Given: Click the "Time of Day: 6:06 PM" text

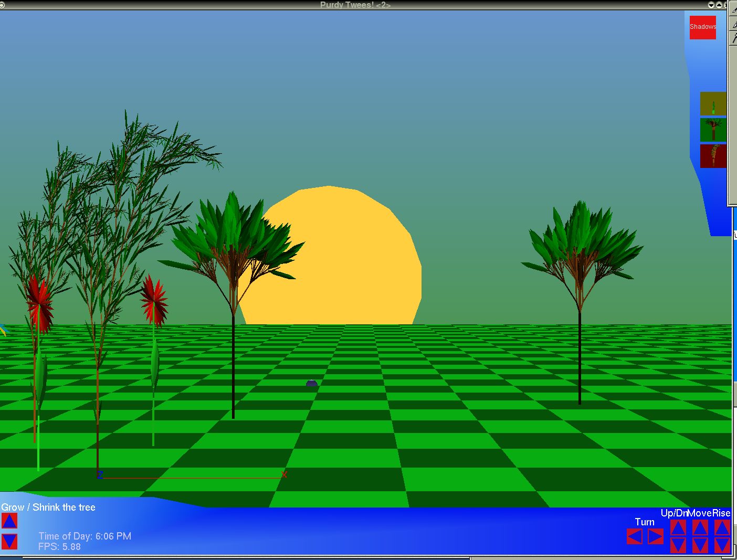Looking at the screenshot, I should click(85, 536).
